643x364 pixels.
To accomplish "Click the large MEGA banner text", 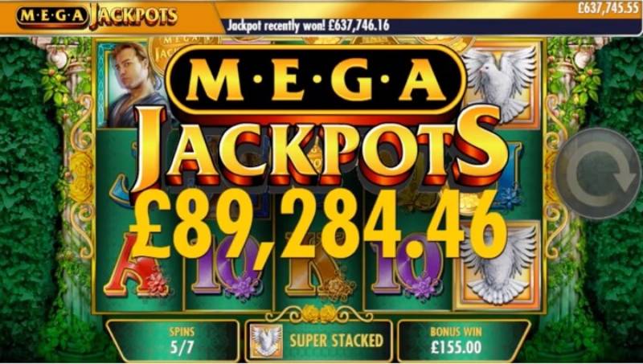I will click(316, 79).
